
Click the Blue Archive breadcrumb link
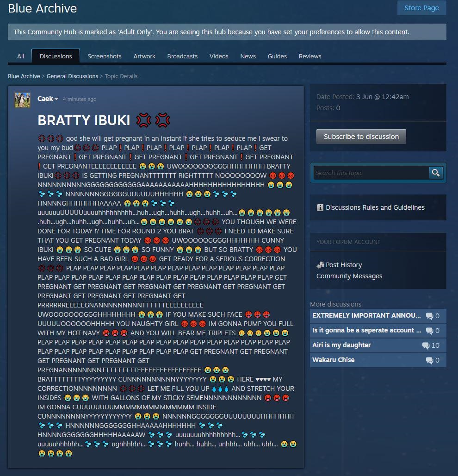24,76
